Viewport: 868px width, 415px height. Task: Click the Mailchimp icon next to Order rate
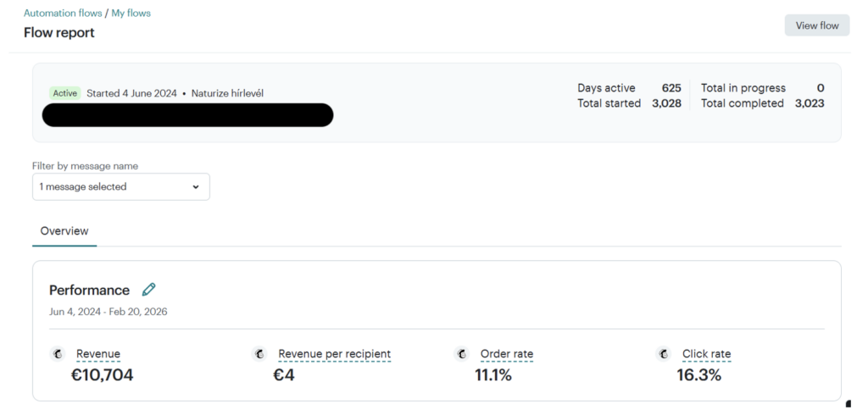(x=462, y=354)
